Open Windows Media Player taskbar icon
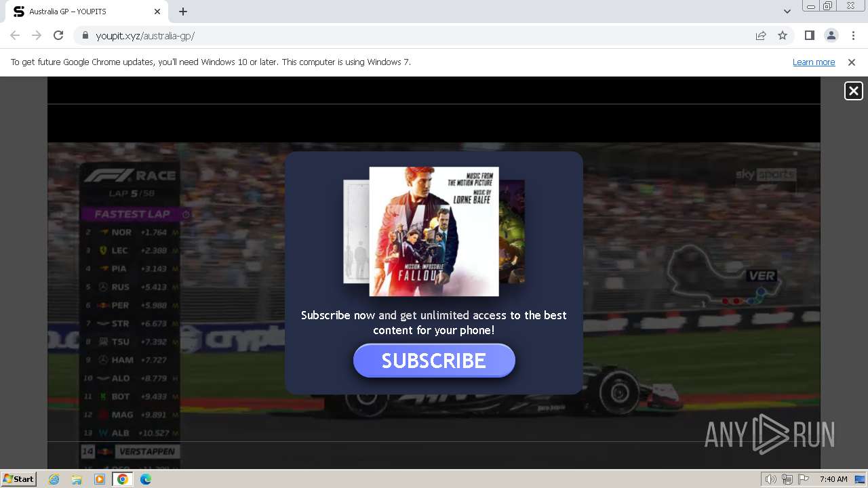The height and width of the screenshot is (488, 868). pos(100,479)
